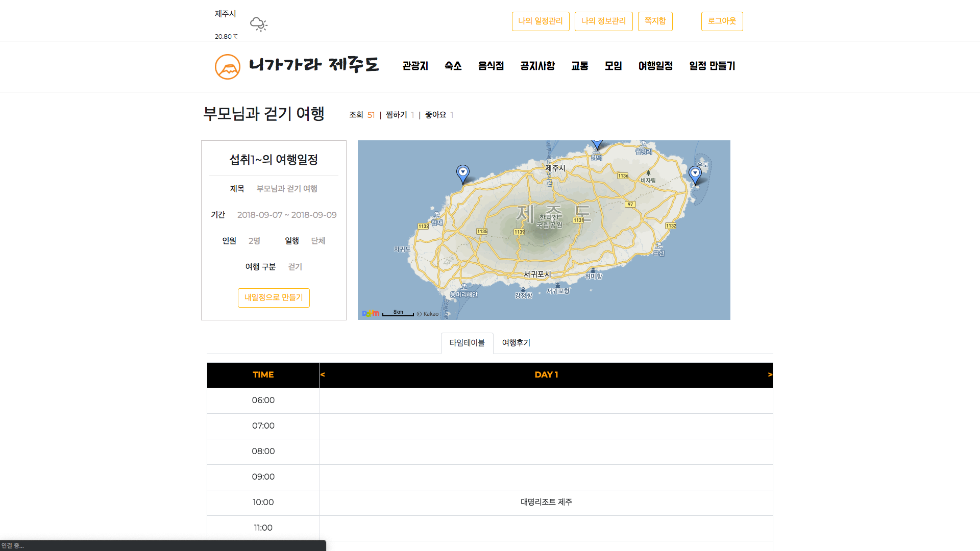This screenshot has height=551, width=980.
Task: Click the 대명리조트 제주 entry at 10:00
Action: 546,502
